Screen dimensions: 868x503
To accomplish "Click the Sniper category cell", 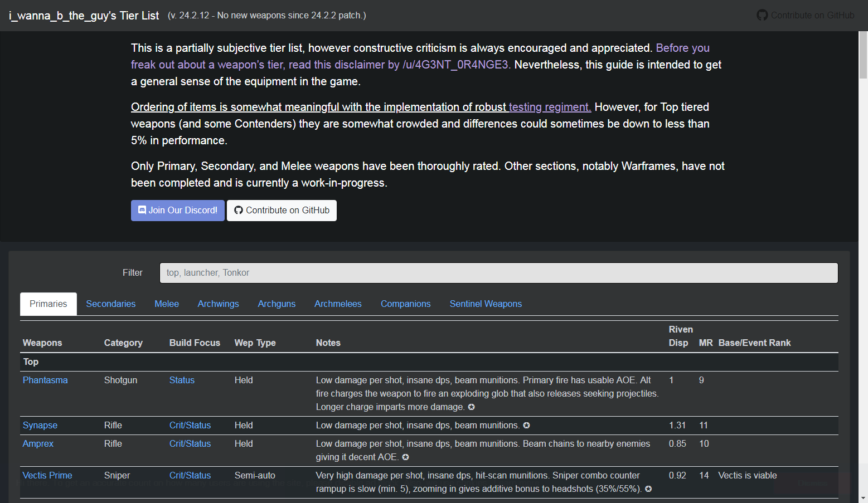I will 117,476.
